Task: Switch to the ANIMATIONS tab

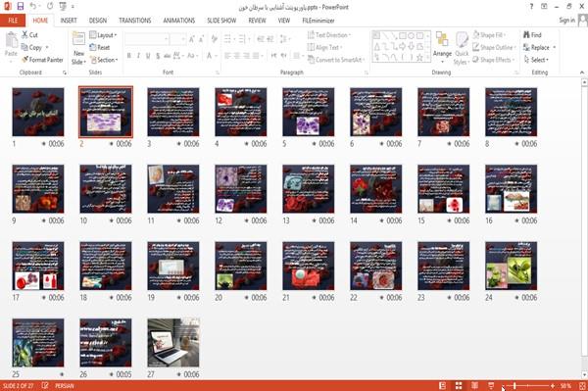Action: pos(179,21)
